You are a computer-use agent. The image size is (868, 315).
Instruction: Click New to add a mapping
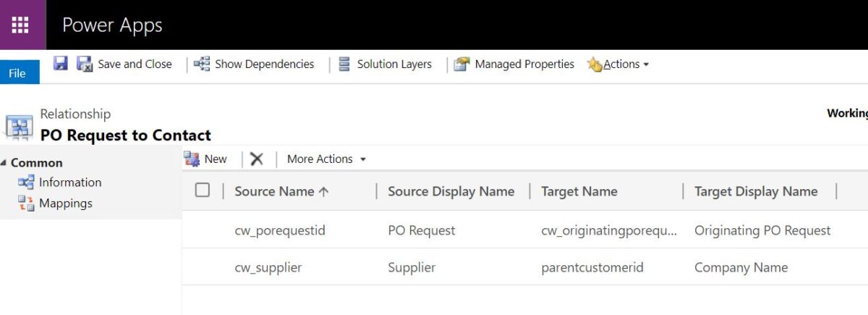[x=216, y=159]
